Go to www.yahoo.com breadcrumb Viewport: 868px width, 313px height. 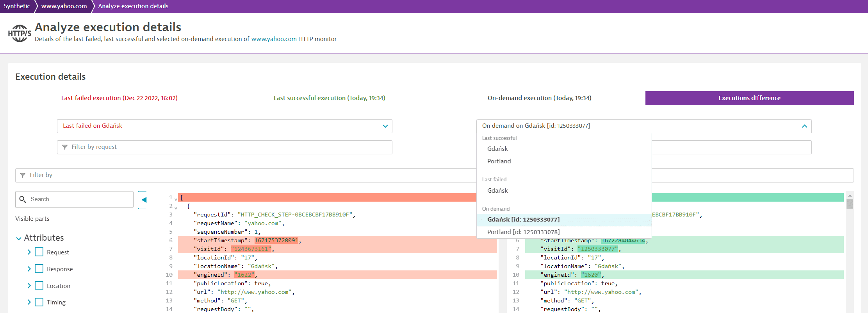[64, 6]
